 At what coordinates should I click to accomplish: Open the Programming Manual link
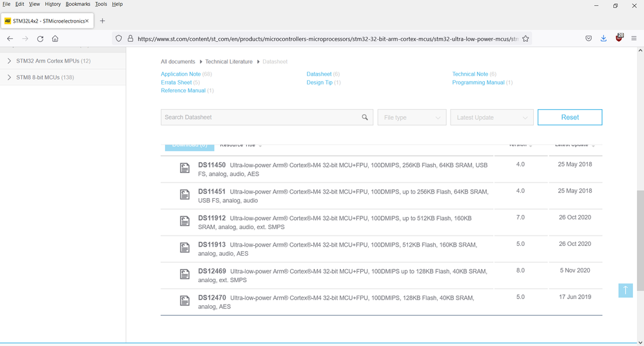pyautogui.click(x=478, y=82)
